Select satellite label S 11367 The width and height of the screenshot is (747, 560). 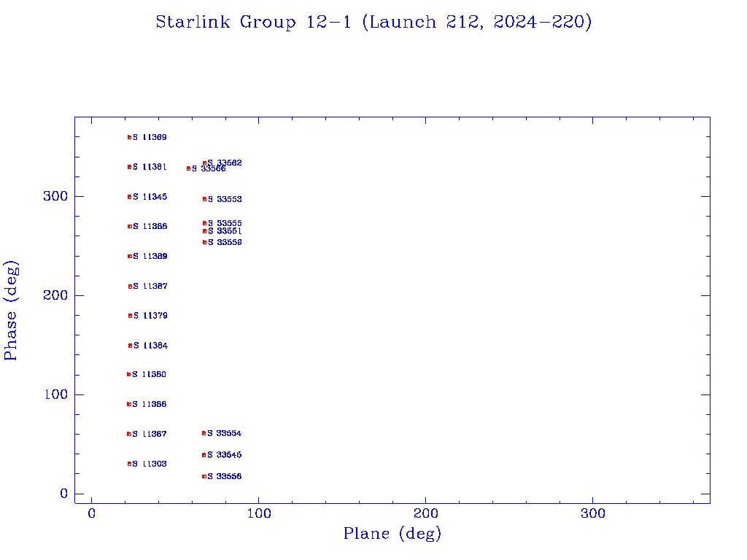[150, 434]
